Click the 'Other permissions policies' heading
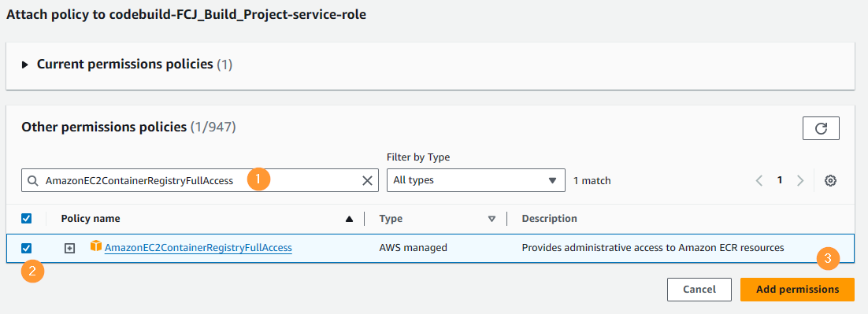This screenshot has height=314, width=868. (x=103, y=127)
